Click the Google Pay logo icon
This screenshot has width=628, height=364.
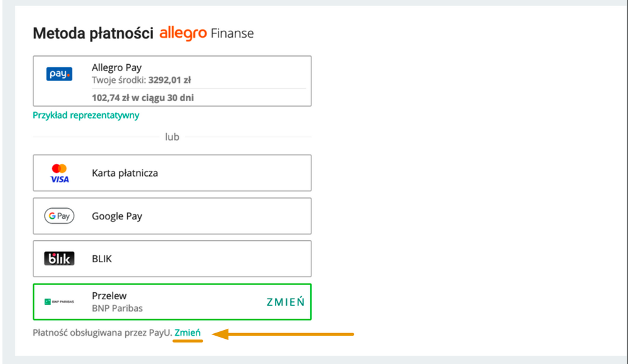pyautogui.click(x=59, y=216)
